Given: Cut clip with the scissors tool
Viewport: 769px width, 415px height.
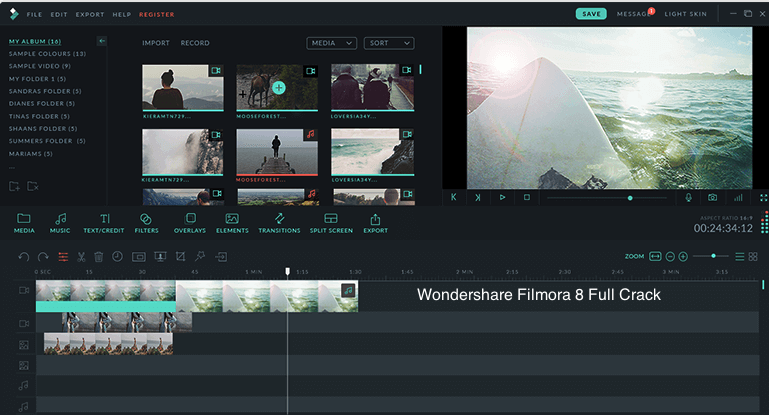Looking at the screenshot, I should pos(81,257).
